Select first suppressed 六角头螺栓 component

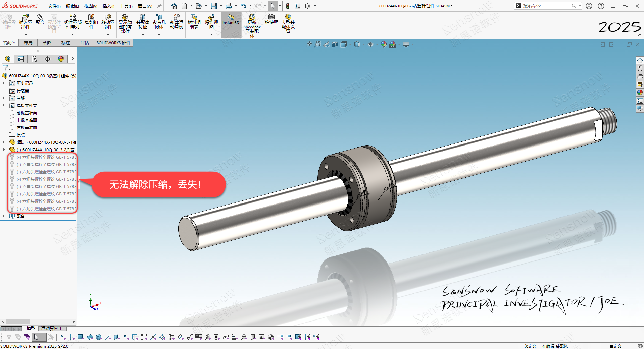point(46,157)
